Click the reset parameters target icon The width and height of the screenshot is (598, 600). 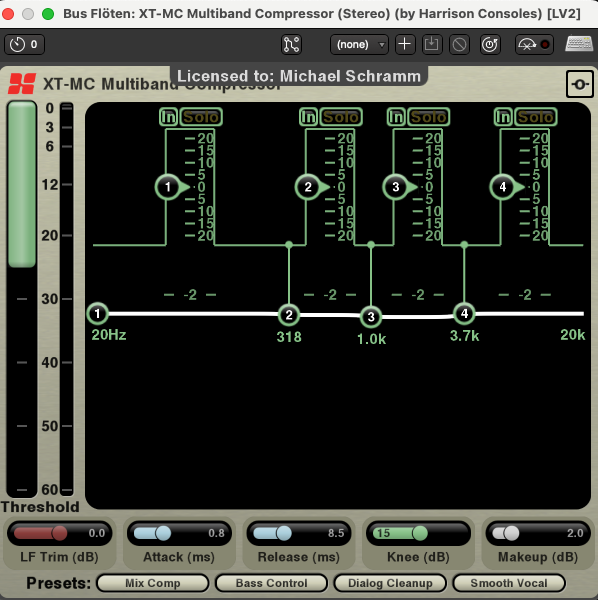pos(490,44)
